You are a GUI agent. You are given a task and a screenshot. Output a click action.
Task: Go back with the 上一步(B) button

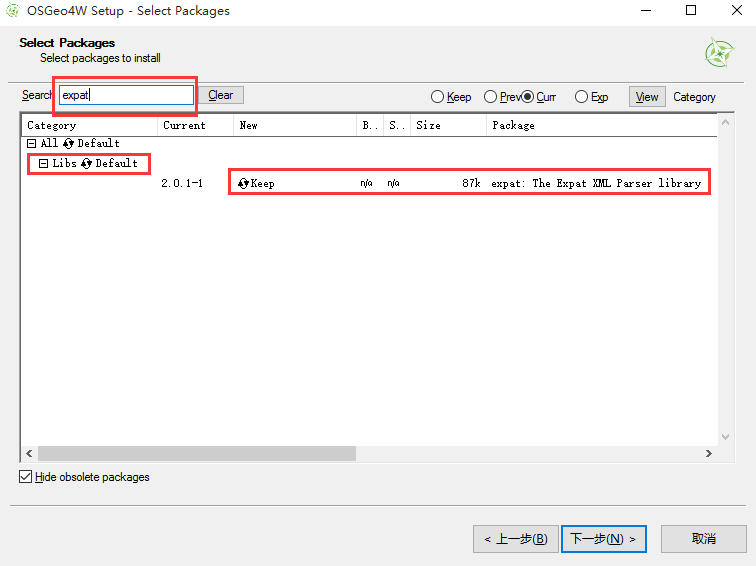click(x=516, y=539)
